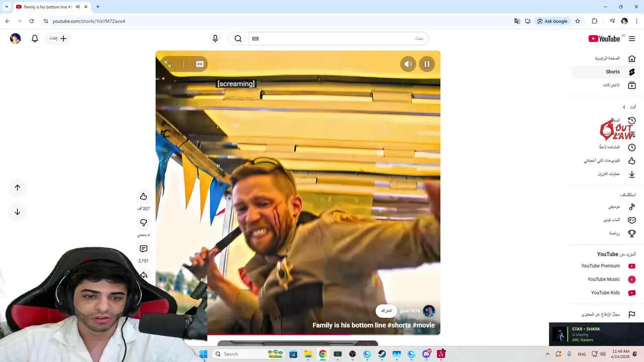Viewport: 644px width, 362px height.
Task: Go back in browser history
Action: click(x=7, y=21)
